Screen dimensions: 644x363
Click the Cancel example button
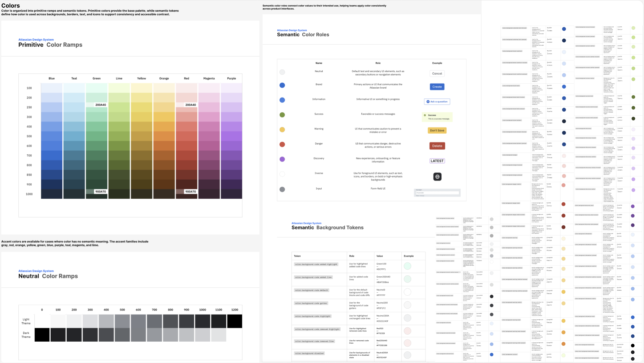437,74
